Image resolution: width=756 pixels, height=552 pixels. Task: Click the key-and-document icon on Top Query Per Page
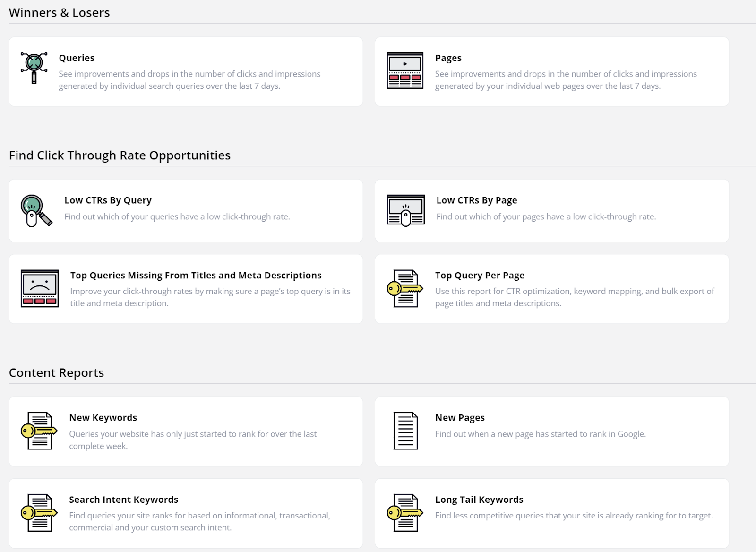point(405,288)
